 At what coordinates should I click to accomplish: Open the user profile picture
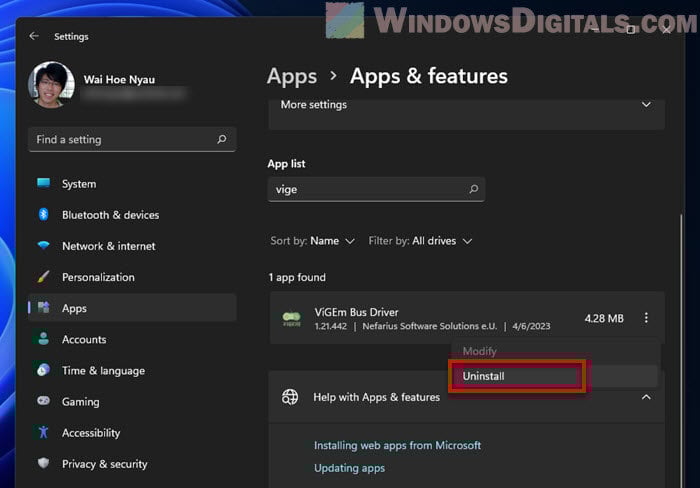pos(51,85)
